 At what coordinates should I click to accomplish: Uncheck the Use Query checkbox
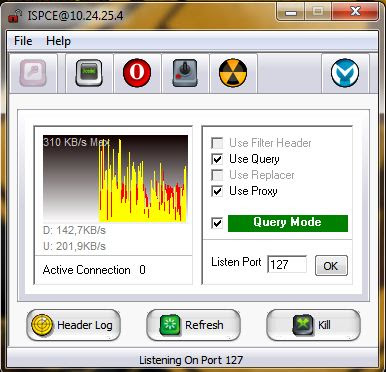tap(217, 159)
